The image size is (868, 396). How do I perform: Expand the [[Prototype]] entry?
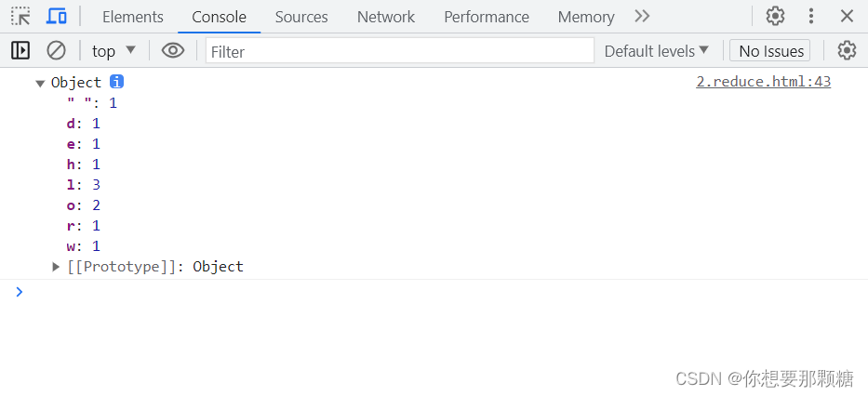click(56, 267)
